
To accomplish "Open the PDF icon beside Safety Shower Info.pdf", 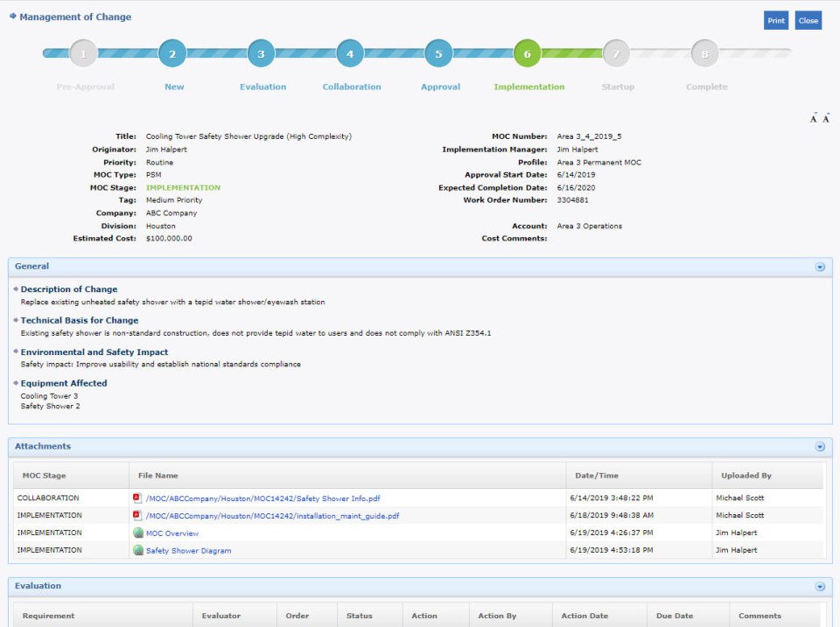I will [x=136, y=497].
